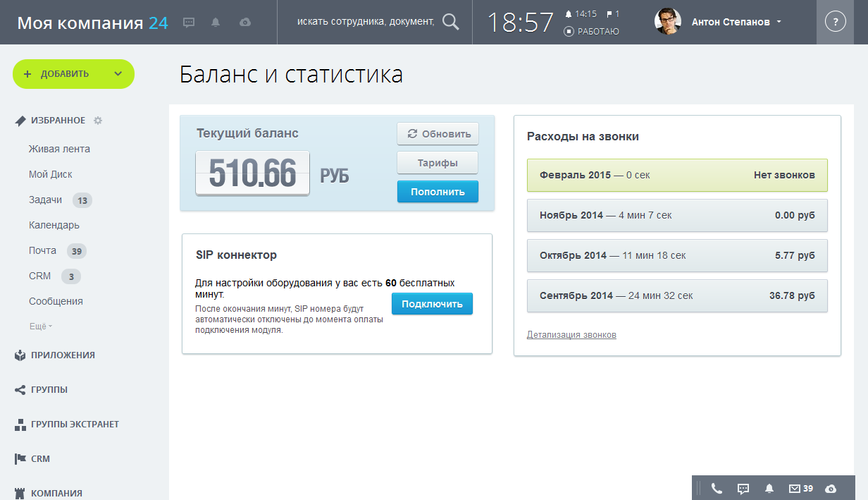This screenshot has width=868, height=500.
Task: Expand the ДОБАВИТЬ dropdown arrow
Action: pyautogui.click(x=118, y=74)
